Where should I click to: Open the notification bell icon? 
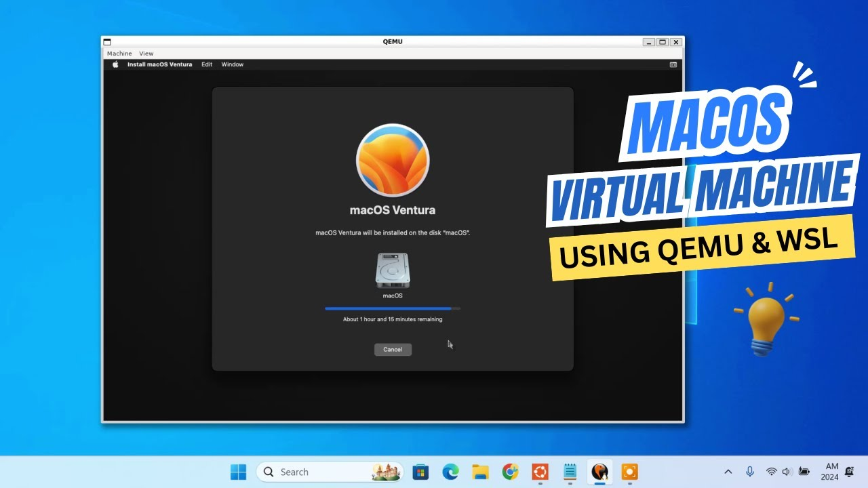850,472
